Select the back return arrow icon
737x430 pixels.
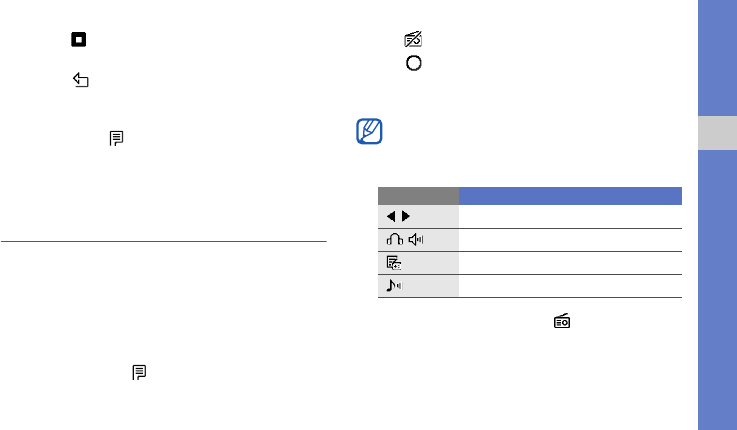[81, 80]
